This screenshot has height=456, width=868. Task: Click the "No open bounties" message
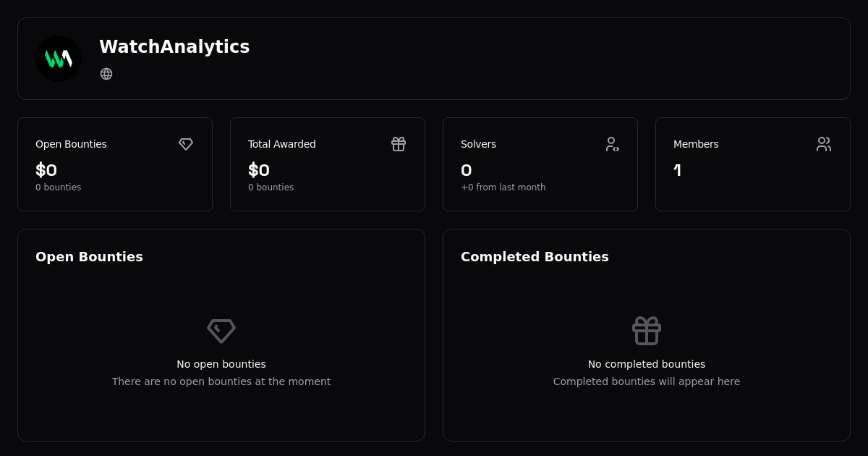pos(221,364)
